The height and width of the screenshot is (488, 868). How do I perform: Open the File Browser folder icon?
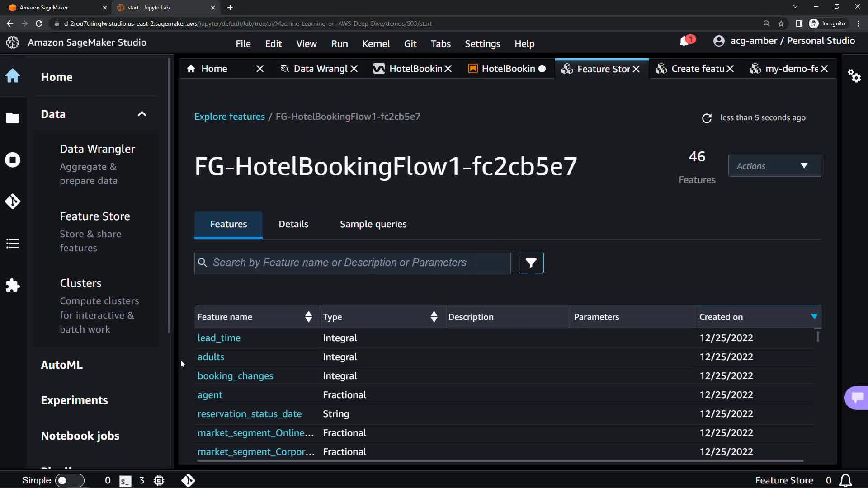13,118
